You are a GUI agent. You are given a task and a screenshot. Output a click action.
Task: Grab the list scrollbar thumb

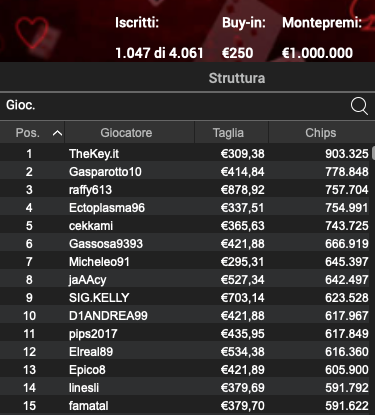pos(373,153)
